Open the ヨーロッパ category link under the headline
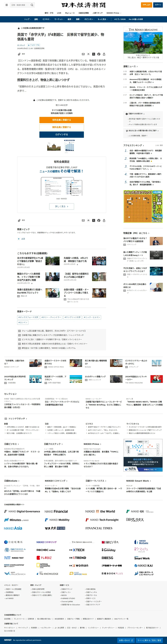The height and width of the screenshot is (644, 167). click(21, 45)
